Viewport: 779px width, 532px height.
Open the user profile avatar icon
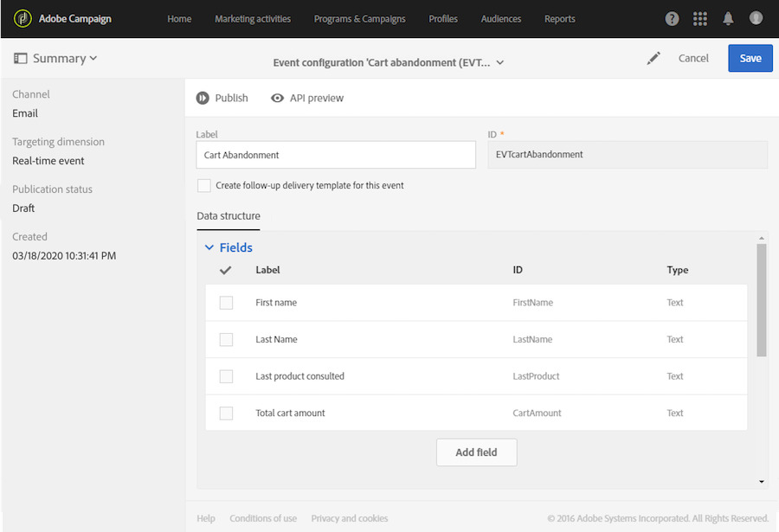pyautogui.click(x=756, y=18)
